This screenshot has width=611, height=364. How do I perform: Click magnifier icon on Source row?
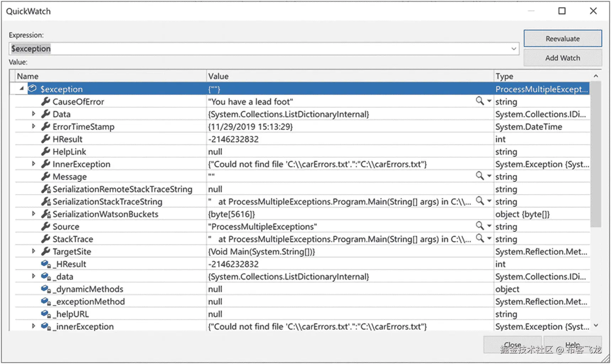pyautogui.click(x=479, y=226)
